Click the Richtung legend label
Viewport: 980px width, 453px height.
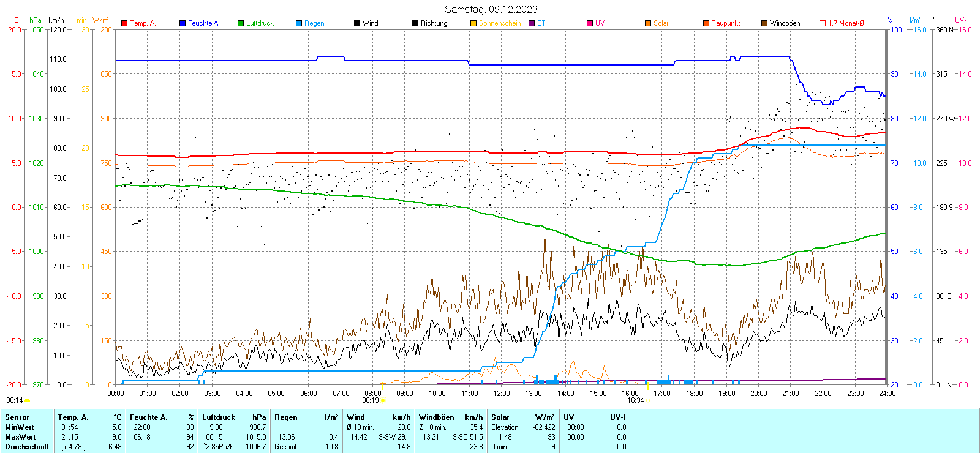(x=434, y=23)
